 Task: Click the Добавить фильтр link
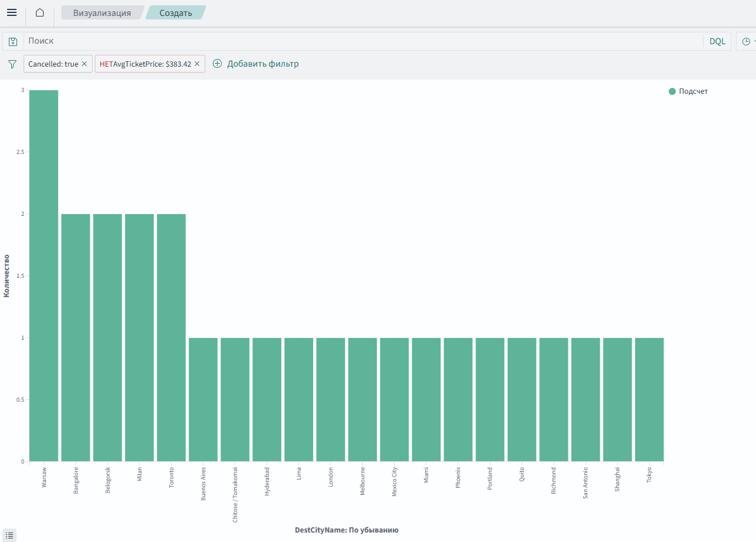click(x=263, y=64)
